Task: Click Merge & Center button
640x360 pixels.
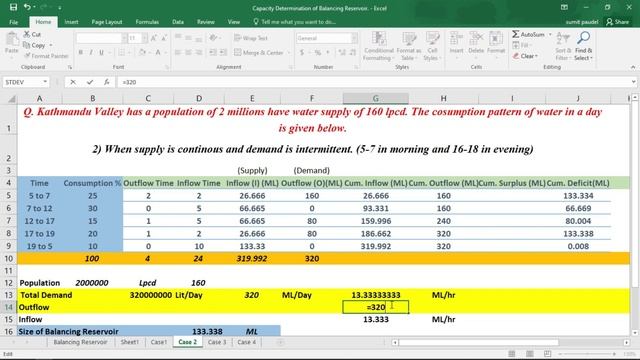Action: click(x=259, y=52)
